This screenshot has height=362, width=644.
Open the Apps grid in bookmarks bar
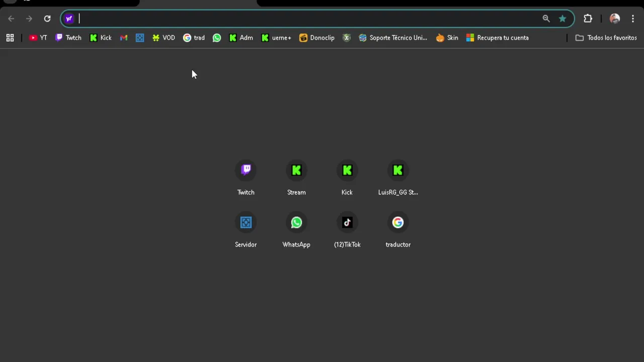point(10,38)
